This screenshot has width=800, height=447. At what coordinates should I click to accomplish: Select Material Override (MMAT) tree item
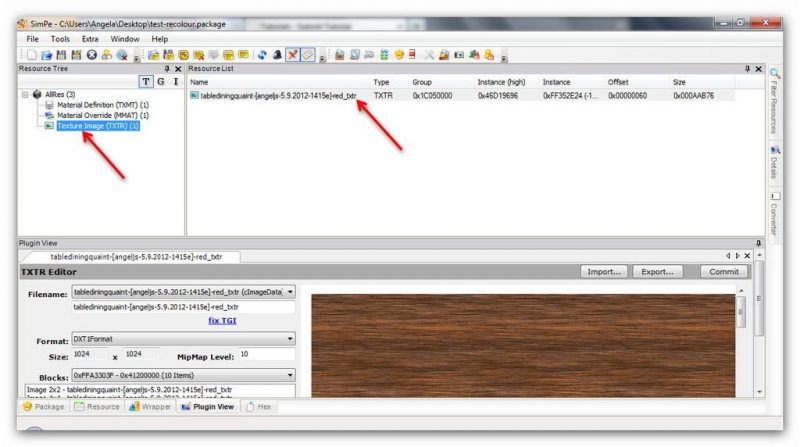[103, 115]
